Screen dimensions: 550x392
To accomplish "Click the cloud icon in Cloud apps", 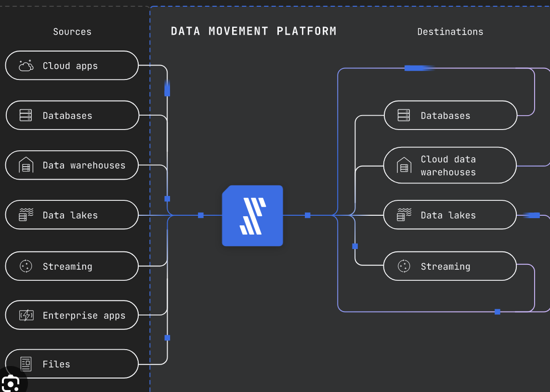I will tap(26, 65).
